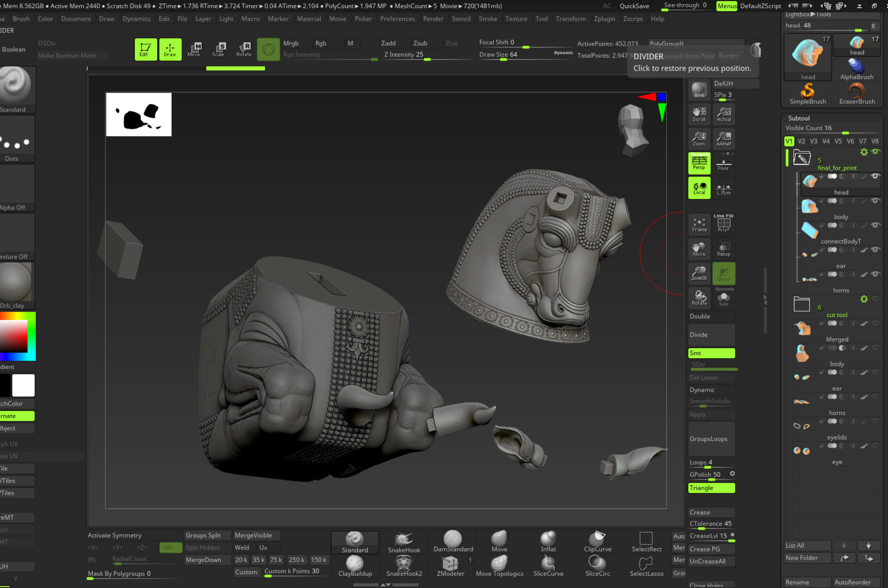The image size is (888, 588).
Task: Click the MergeDown button
Action: tap(207, 560)
